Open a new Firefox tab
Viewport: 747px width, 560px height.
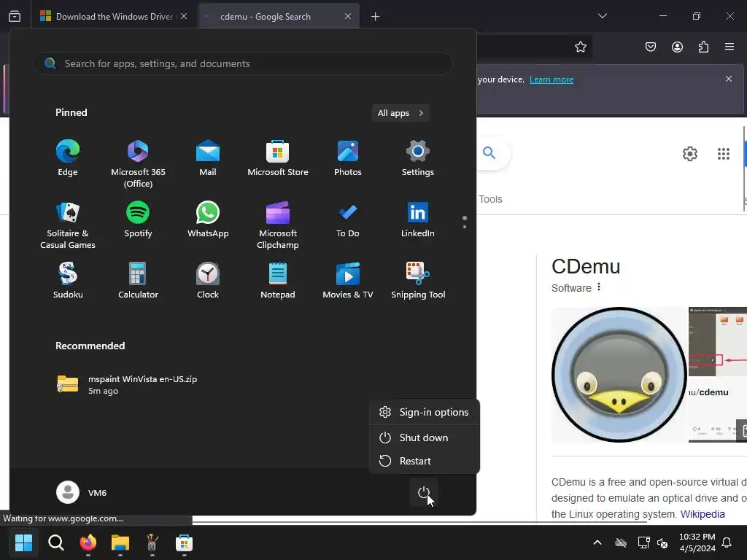(x=376, y=17)
